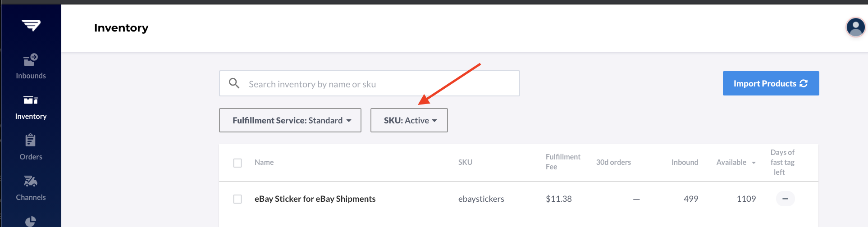Image resolution: width=868 pixels, height=227 pixels.
Task: Expand the Fulfillment Service: Standard dropdown
Action: click(x=290, y=120)
